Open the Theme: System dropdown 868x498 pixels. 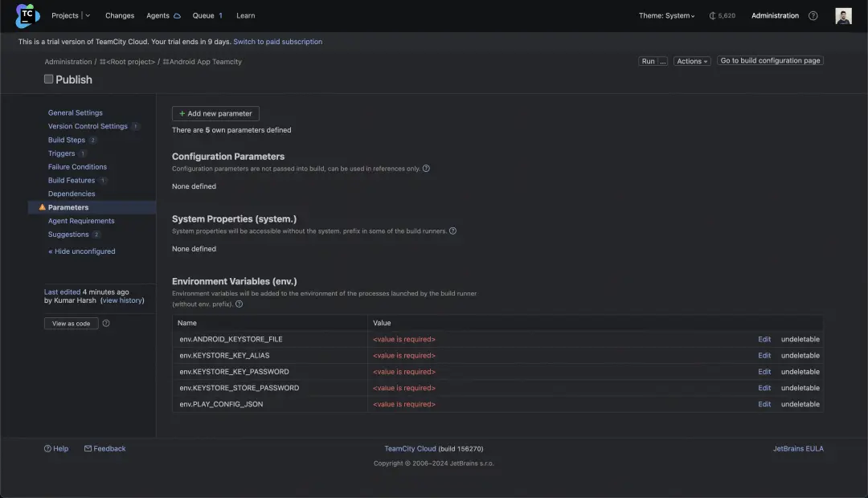coord(667,16)
